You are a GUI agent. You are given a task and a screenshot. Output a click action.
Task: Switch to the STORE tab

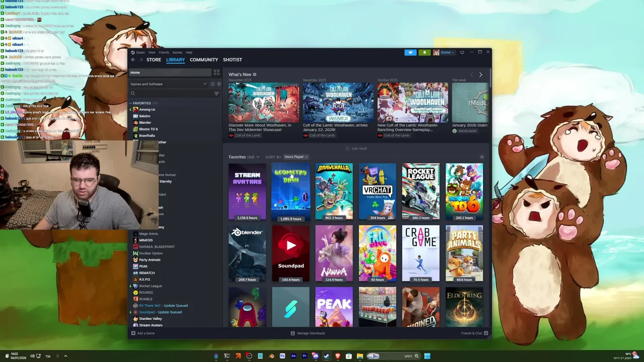(154, 60)
